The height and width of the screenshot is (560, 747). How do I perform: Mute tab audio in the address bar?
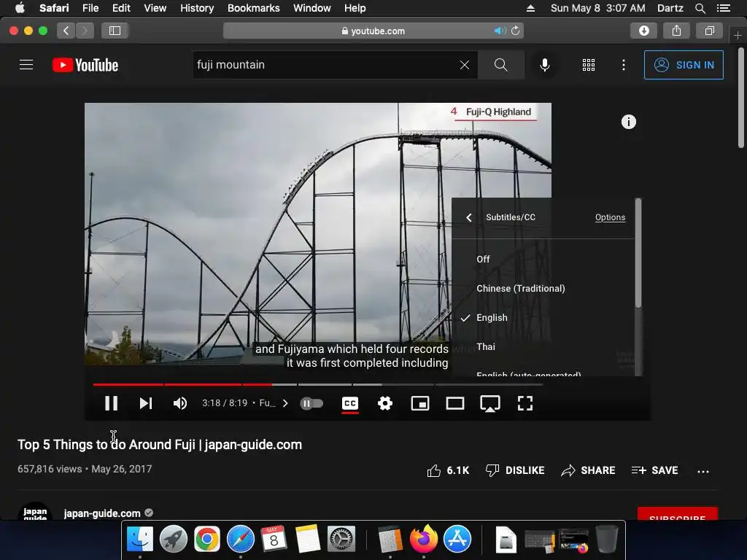click(x=500, y=31)
